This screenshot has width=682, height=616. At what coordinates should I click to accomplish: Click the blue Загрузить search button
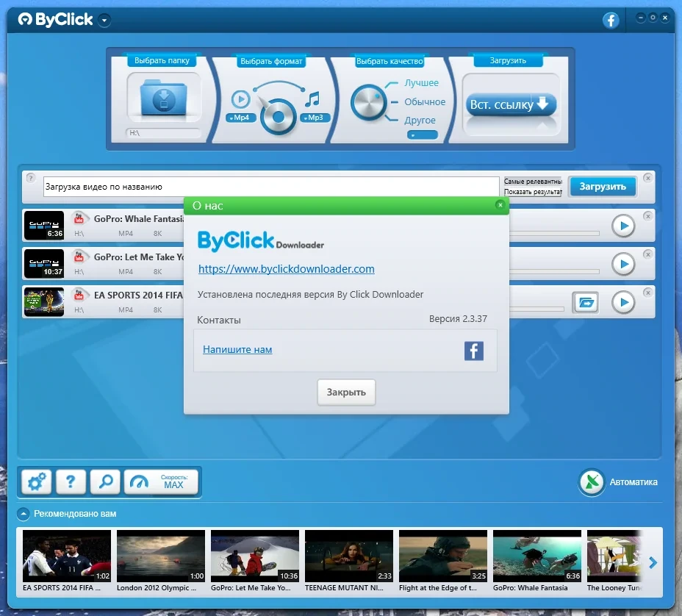tap(603, 187)
